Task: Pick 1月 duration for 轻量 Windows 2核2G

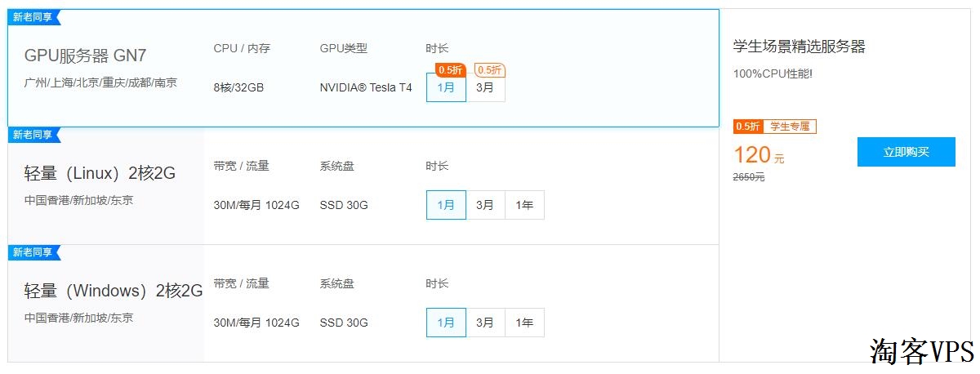Action: click(446, 323)
